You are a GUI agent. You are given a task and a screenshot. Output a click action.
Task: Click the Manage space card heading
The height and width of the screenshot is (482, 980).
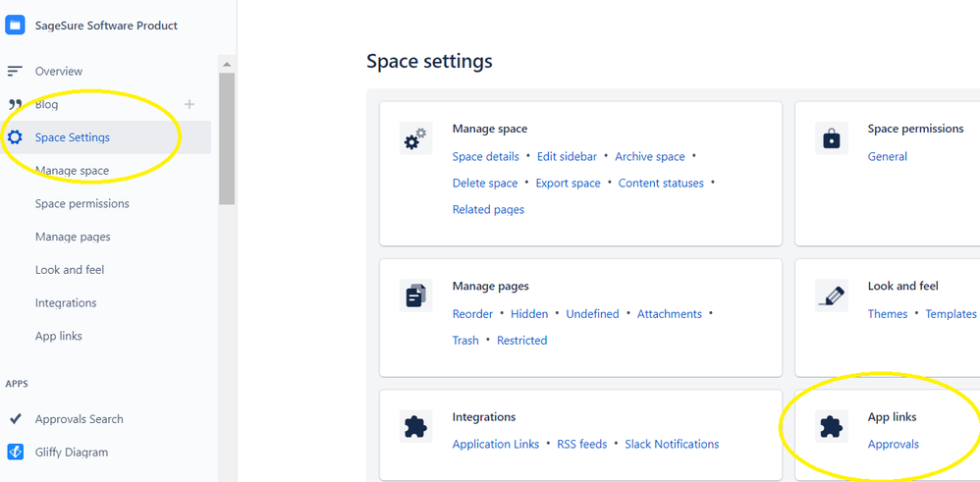coord(490,129)
